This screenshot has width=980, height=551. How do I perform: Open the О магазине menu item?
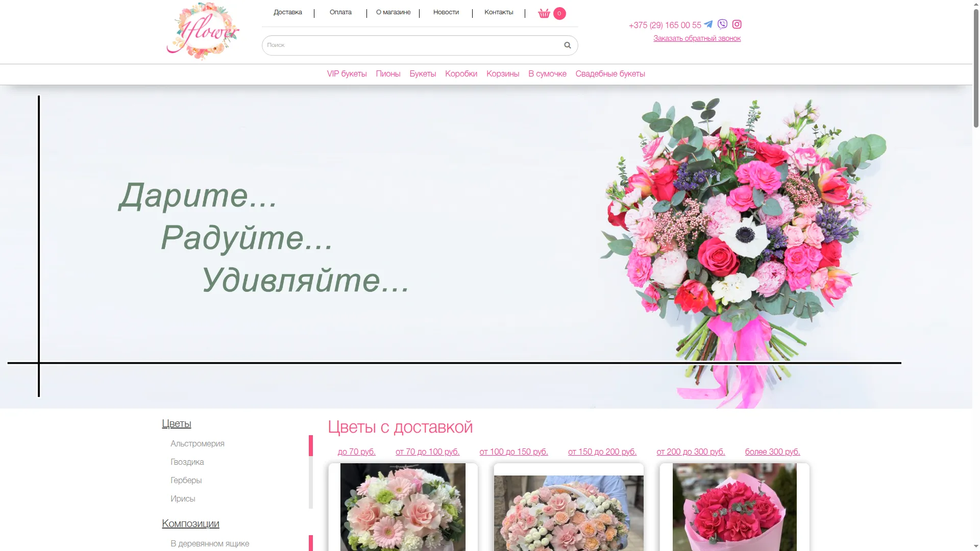pyautogui.click(x=393, y=12)
